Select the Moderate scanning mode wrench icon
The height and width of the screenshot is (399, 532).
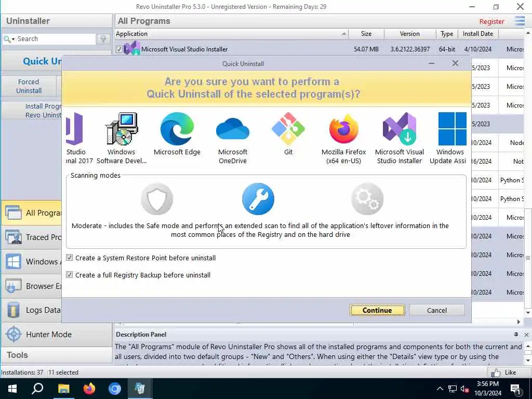(258, 199)
